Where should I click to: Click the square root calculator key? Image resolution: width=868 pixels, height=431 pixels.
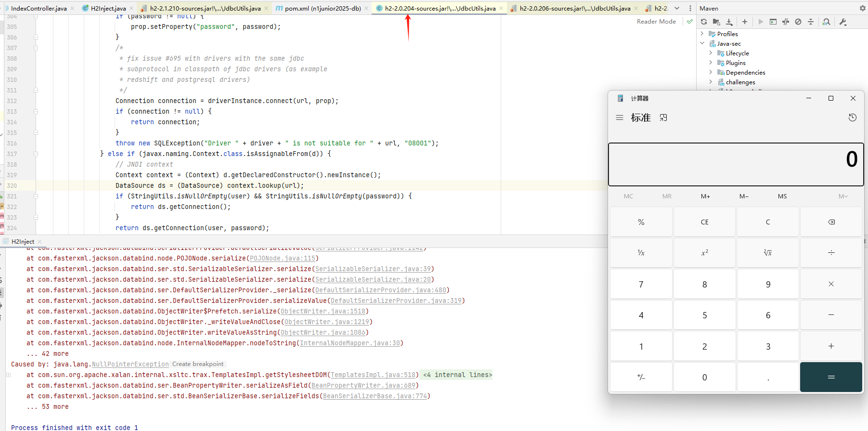[767, 252]
